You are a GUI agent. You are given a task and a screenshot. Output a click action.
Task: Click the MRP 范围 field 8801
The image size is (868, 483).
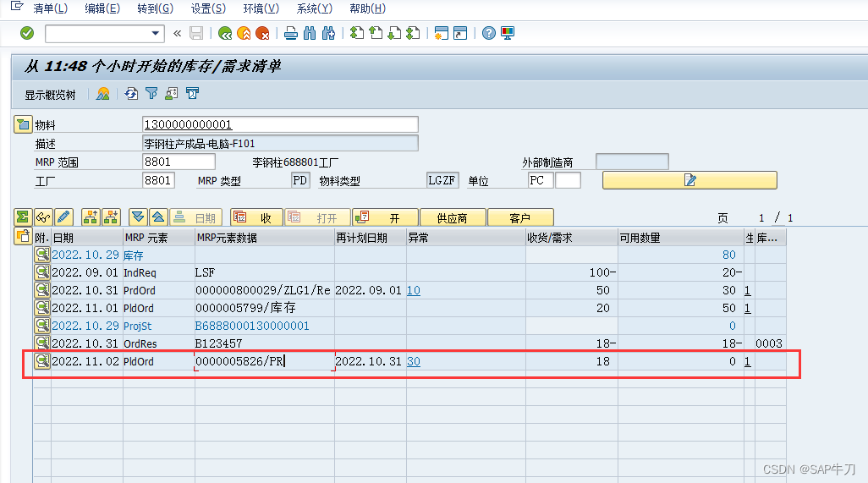click(179, 162)
